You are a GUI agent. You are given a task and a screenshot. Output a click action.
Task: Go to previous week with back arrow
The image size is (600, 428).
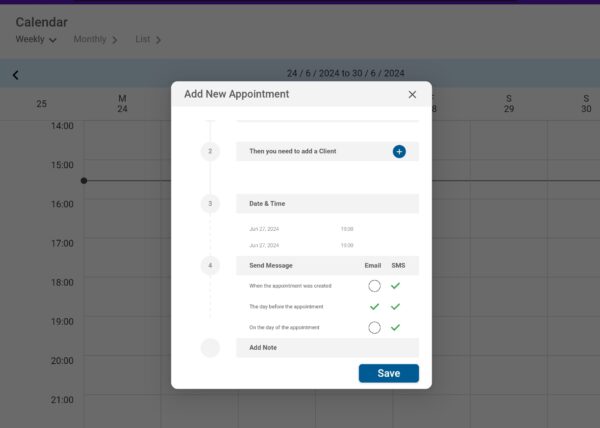[15, 74]
